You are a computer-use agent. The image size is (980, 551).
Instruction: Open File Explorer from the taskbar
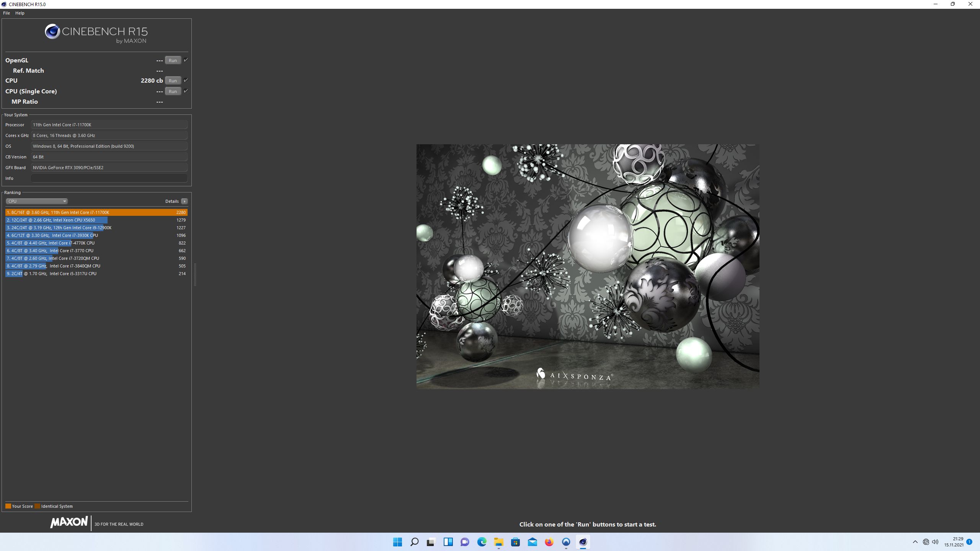click(498, 542)
